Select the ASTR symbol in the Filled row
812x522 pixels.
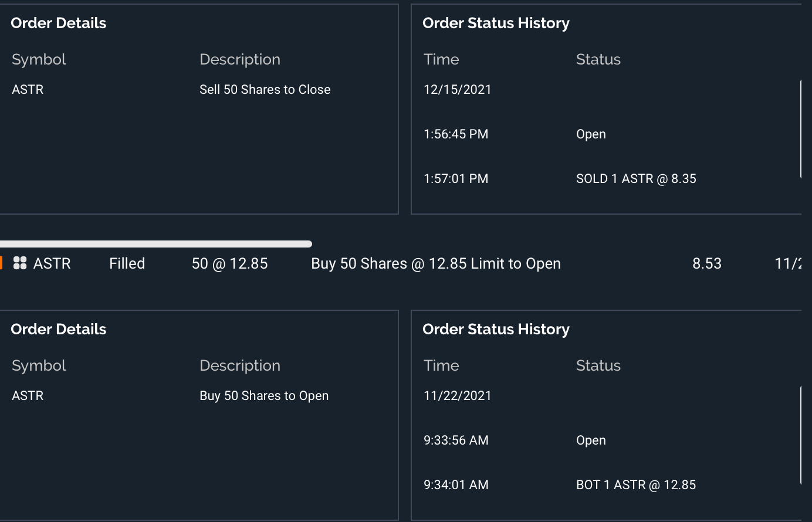(52, 263)
